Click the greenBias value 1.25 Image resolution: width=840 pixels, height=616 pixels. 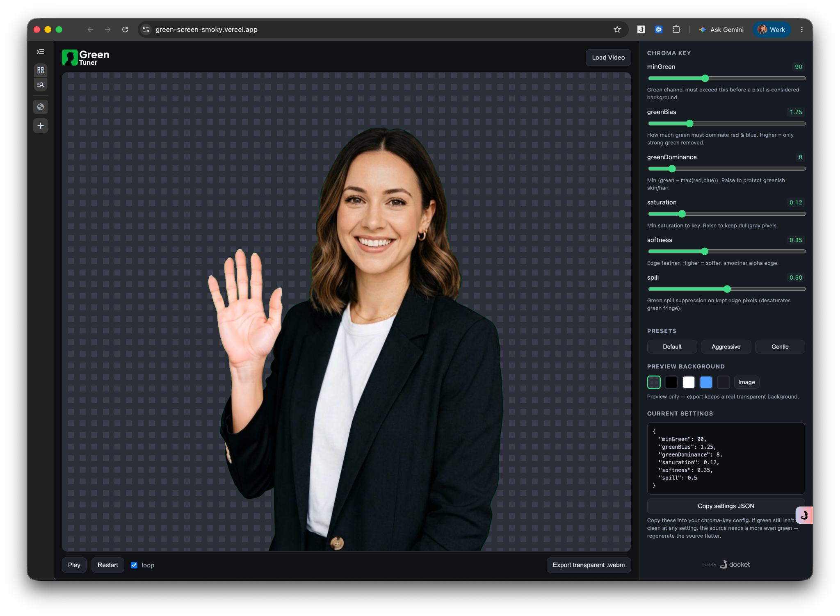796,112
